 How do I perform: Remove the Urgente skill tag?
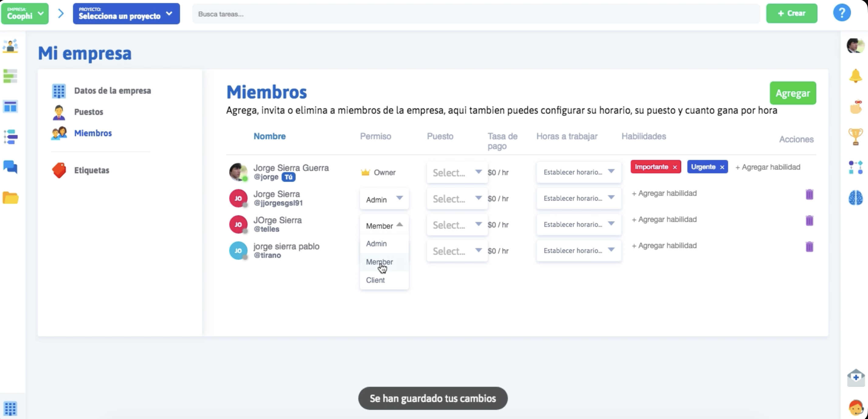tap(722, 168)
